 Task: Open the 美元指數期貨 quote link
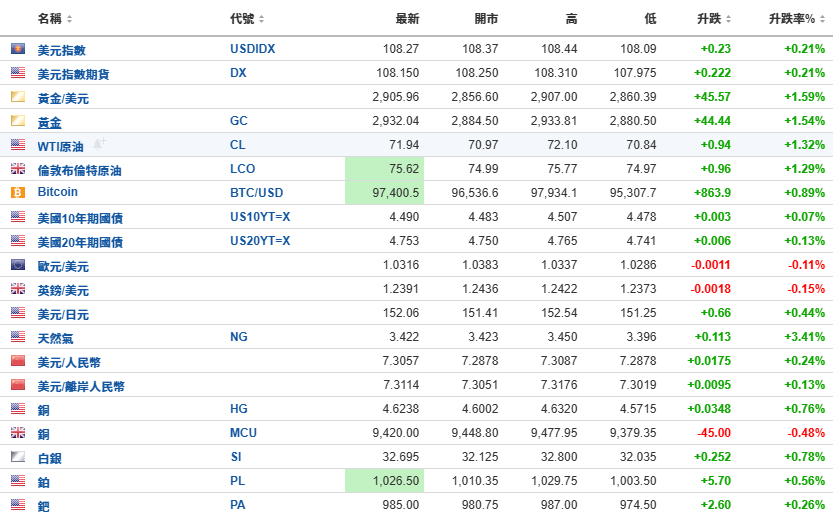coord(73,74)
